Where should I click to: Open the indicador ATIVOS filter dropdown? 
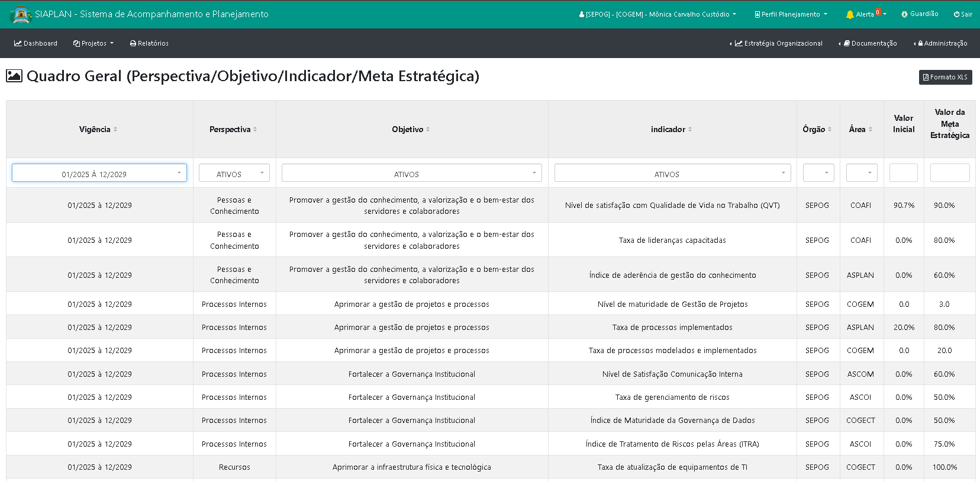click(672, 173)
